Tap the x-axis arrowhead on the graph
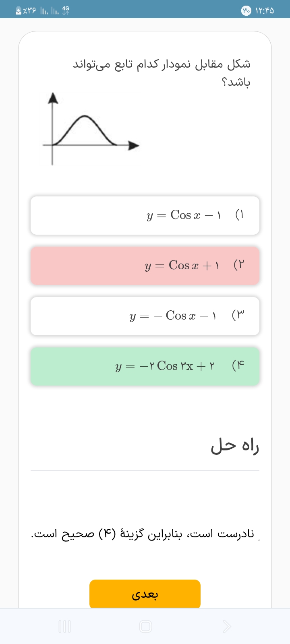The width and height of the screenshot is (290, 644). pyautogui.click(x=134, y=145)
